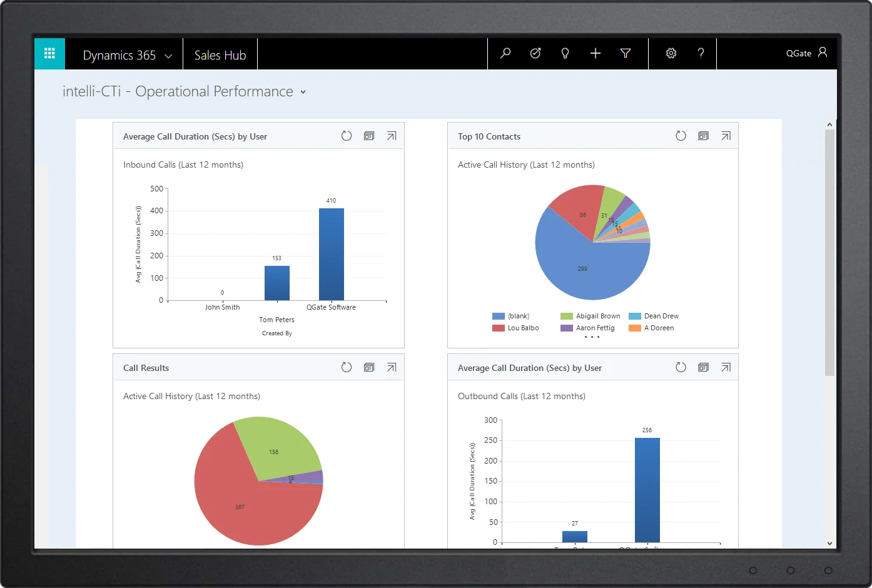Expand Dynamics 365 dropdown chevron
Screen dimensions: 872x588
tap(168, 56)
